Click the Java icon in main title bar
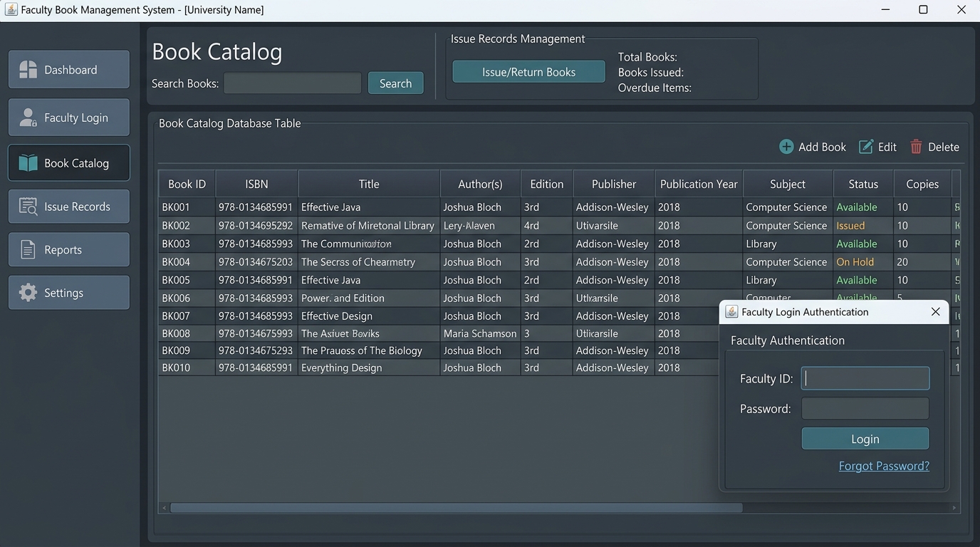The height and width of the screenshot is (547, 980). [x=11, y=9]
